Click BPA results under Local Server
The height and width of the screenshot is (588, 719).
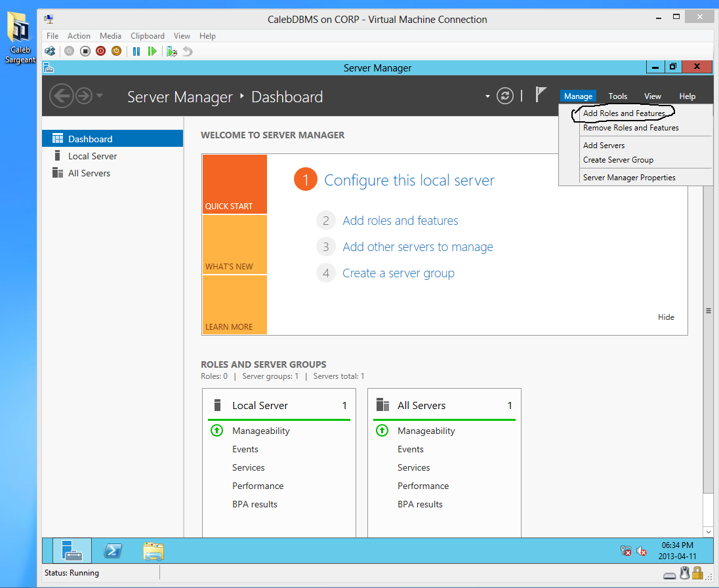point(255,504)
